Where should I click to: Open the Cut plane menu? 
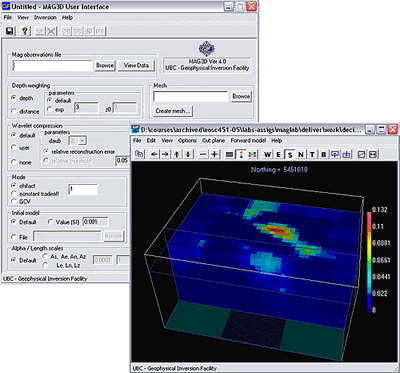click(x=213, y=141)
